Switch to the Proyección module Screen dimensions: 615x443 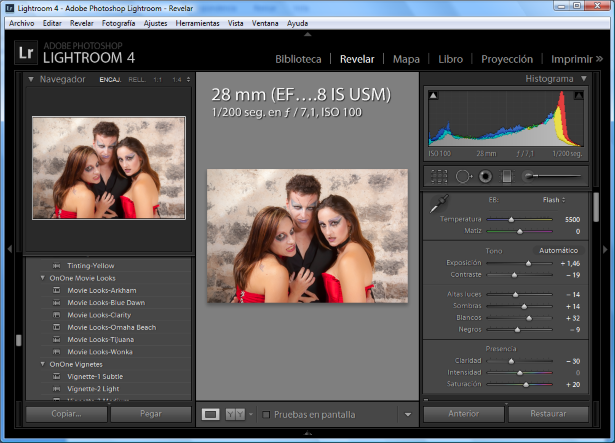(x=507, y=59)
